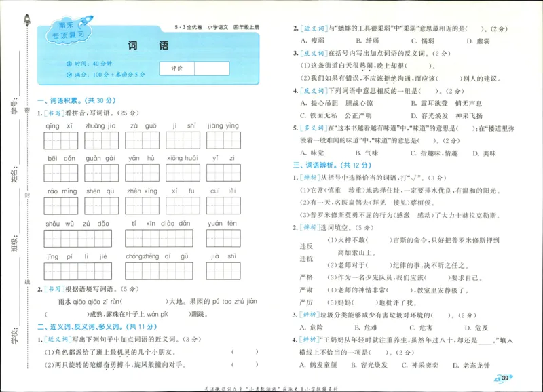Image resolution: width=543 pixels, height=392 pixels.
Task: Click the 姓名 label in the left margin
Action: [x=14, y=174]
